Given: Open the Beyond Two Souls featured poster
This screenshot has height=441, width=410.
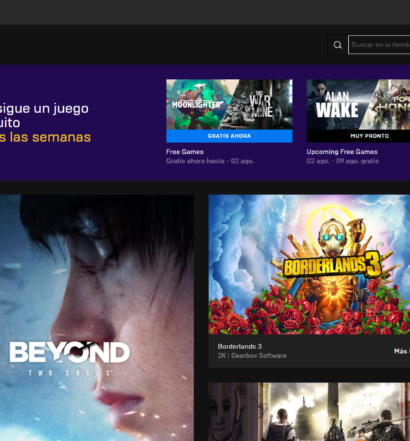Looking at the screenshot, I should 97,318.
